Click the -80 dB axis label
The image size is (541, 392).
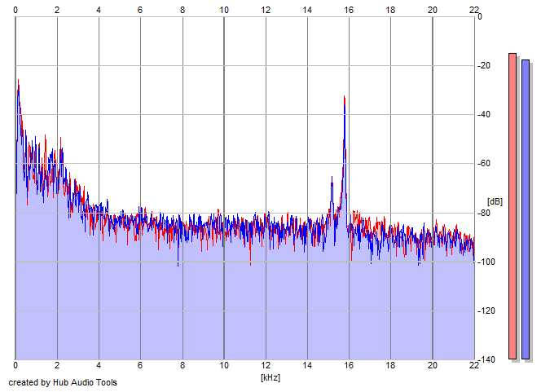pos(484,213)
